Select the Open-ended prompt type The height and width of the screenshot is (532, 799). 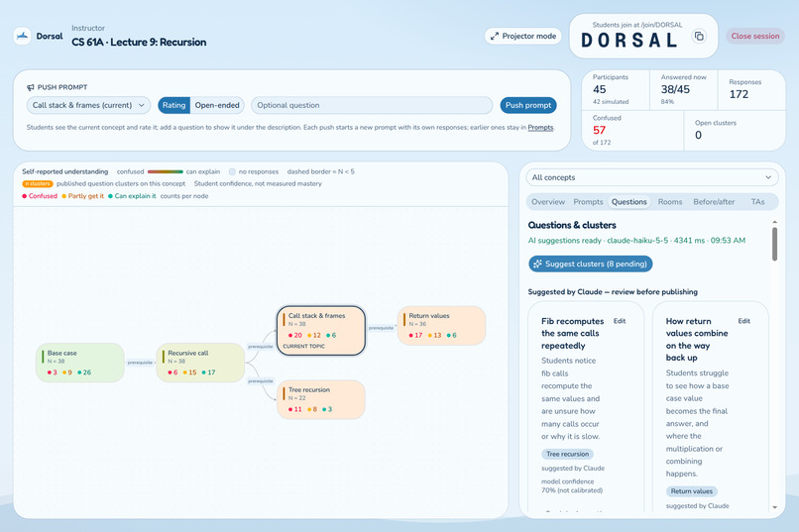point(217,105)
